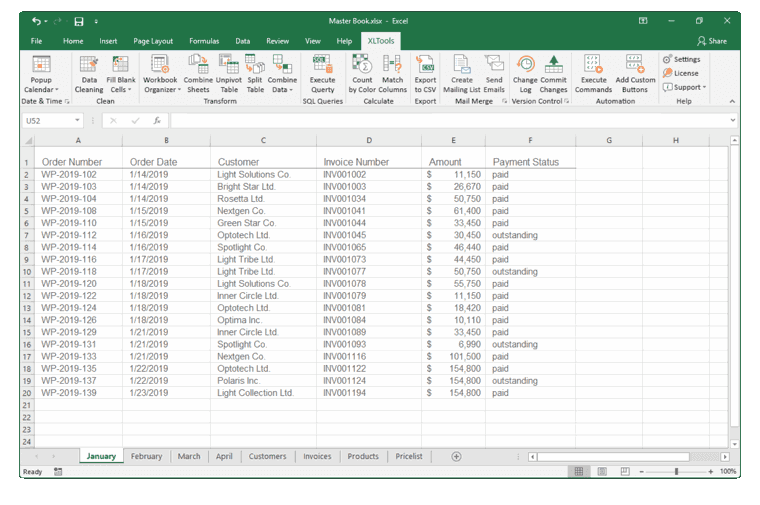Open the Data ribbon tab
Image resolution: width=760 pixels, height=505 pixels.
(243, 41)
